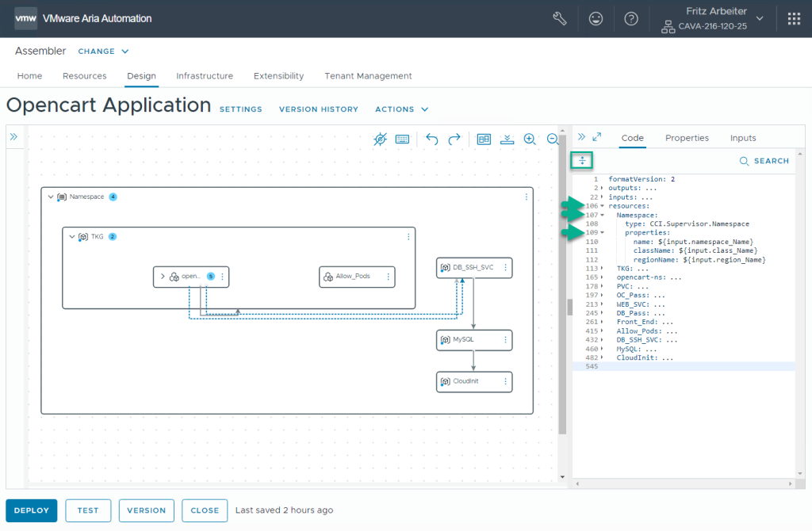Open the VERSION HISTORY link
The width and height of the screenshot is (812, 531).
click(x=318, y=109)
